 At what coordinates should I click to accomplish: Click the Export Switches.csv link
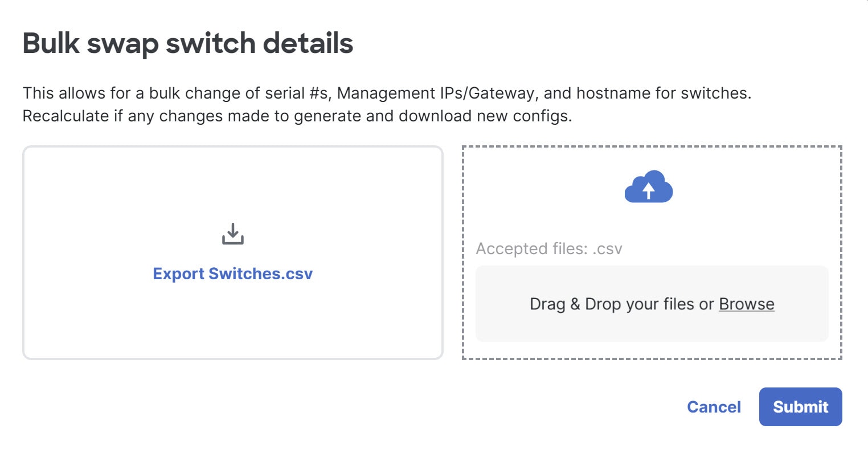(x=232, y=274)
